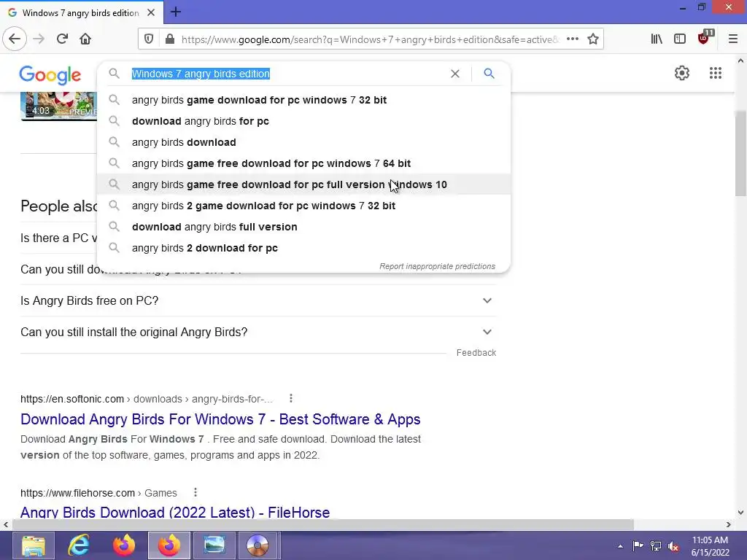747x560 pixels.
Task: Open the network tray icon
Action: (656, 546)
